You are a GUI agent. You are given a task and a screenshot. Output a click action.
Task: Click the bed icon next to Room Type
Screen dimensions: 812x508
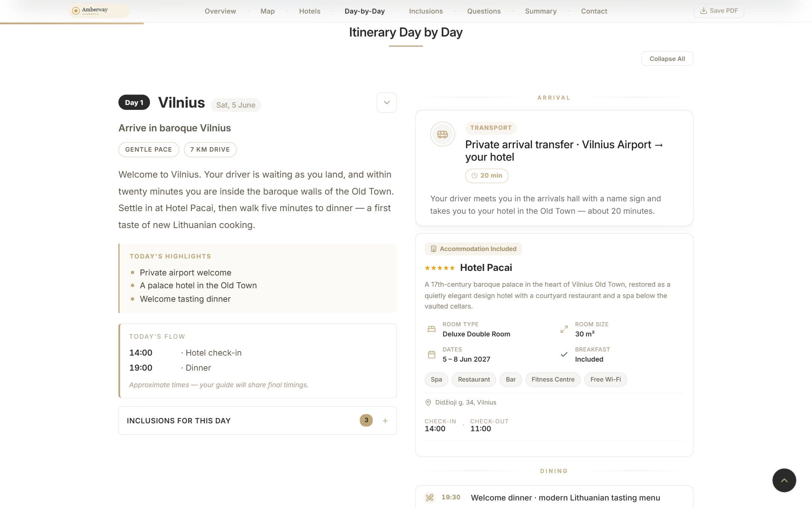pyautogui.click(x=432, y=329)
